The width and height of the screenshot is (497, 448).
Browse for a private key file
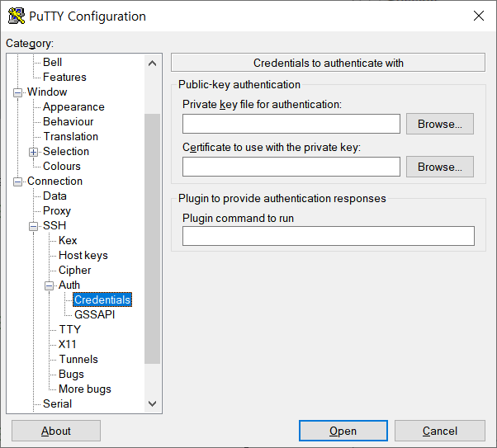440,124
